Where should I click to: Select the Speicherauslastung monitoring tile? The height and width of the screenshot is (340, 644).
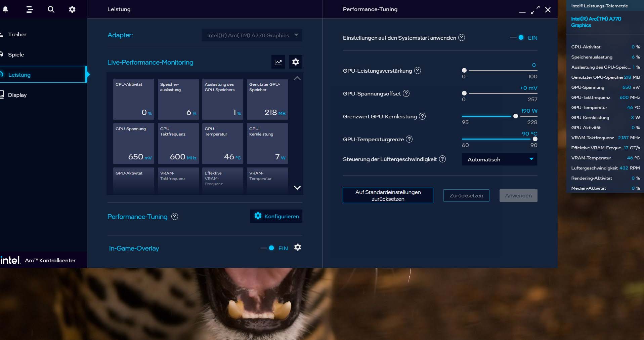[x=178, y=99]
